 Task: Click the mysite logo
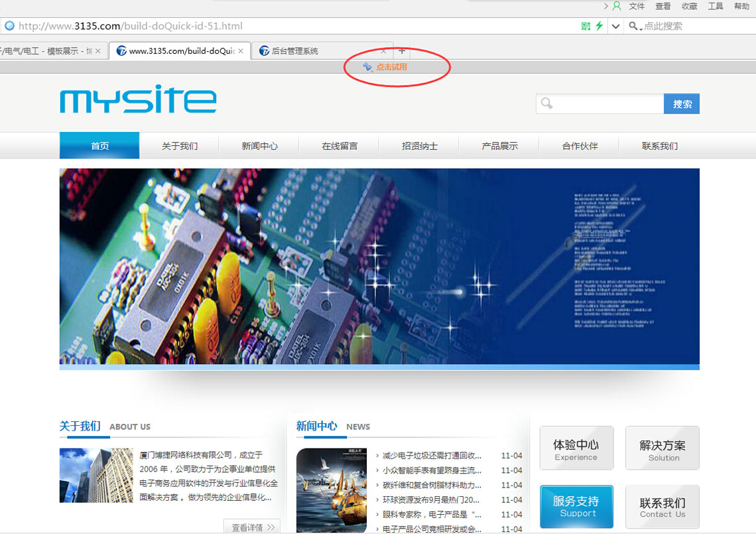click(138, 100)
